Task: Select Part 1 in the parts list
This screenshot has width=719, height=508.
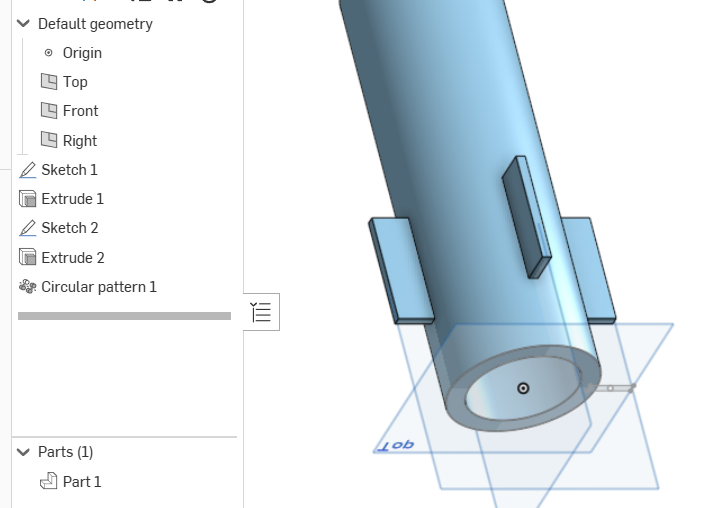Action: (x=82, y=481)
